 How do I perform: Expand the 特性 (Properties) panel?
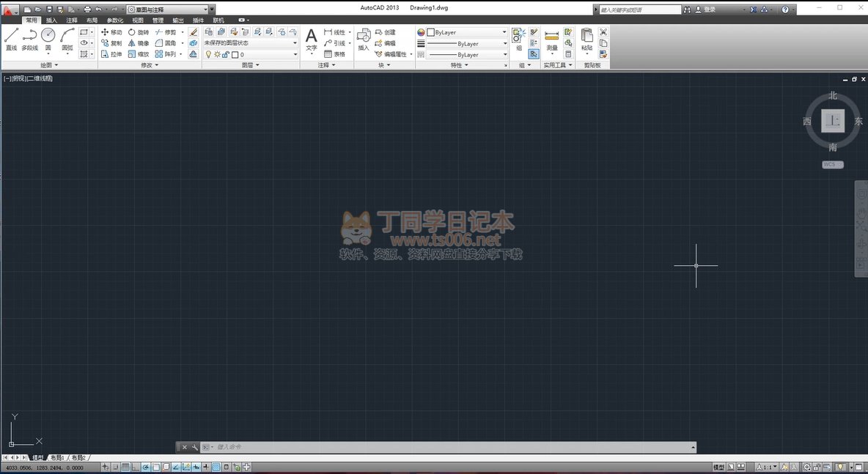(460, 65)
